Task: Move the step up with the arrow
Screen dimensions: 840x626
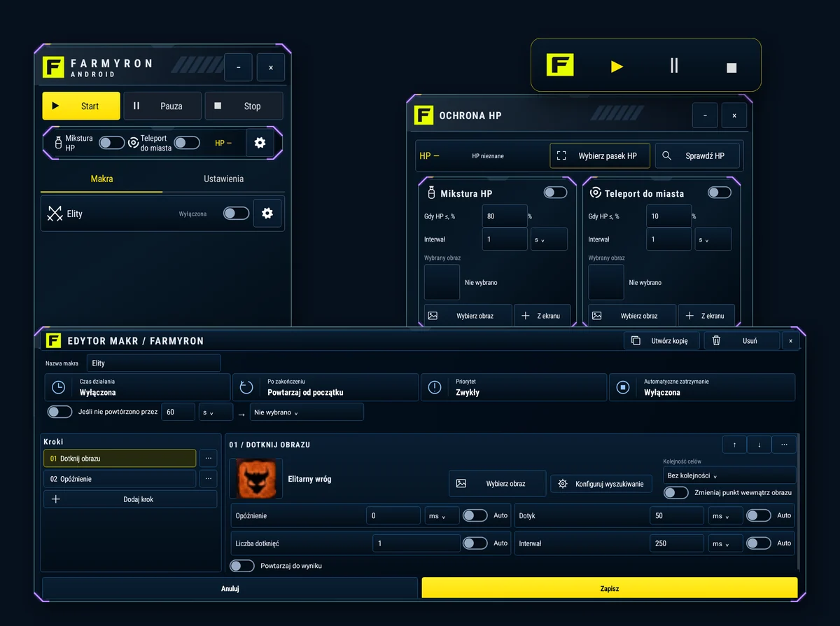Action: tap(734, 445)
